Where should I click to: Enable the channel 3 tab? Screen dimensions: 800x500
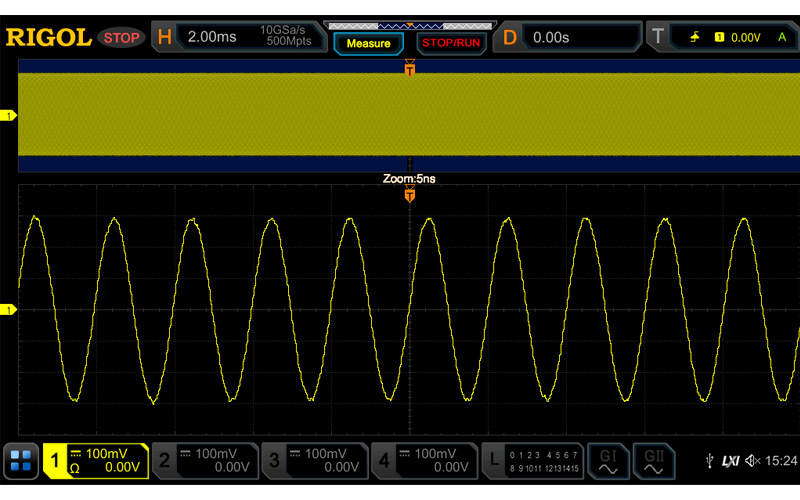click(315, 461)
